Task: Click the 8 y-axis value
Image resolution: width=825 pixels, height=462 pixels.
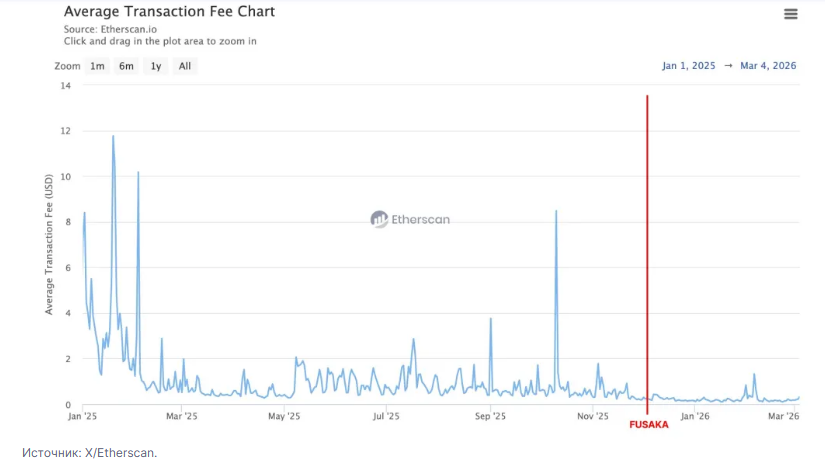Action: 68,222
